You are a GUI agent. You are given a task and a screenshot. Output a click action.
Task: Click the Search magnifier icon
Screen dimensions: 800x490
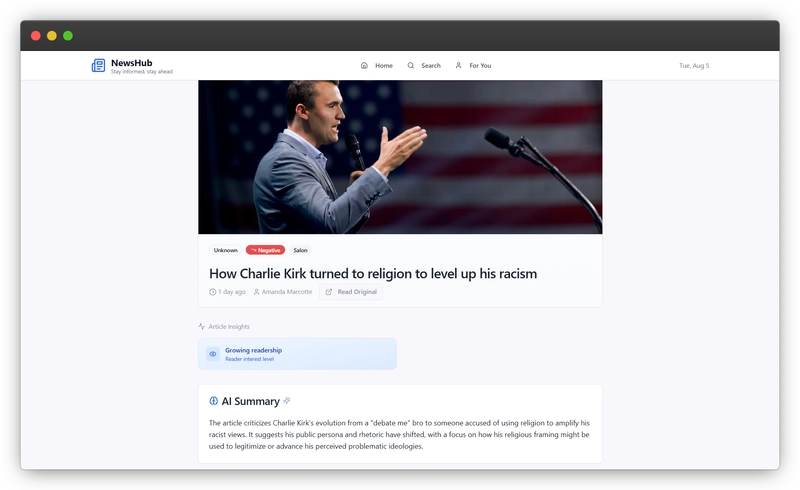click(411, 65)
